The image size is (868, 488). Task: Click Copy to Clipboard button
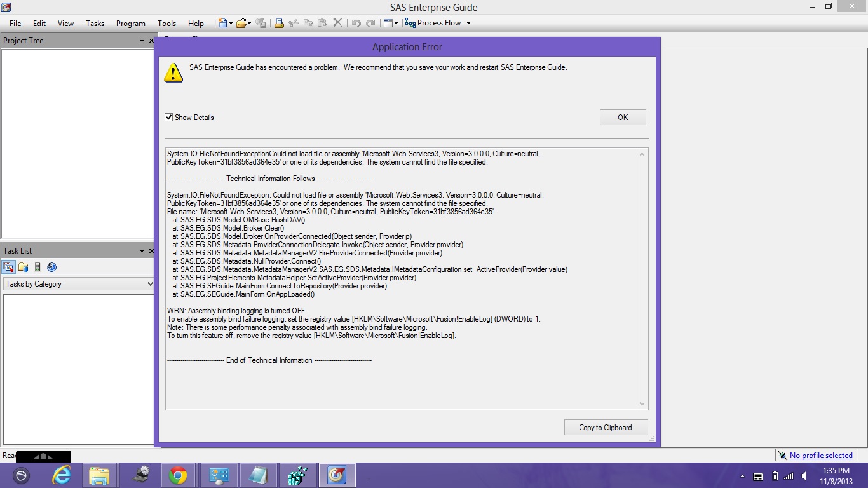coord(606,427)
